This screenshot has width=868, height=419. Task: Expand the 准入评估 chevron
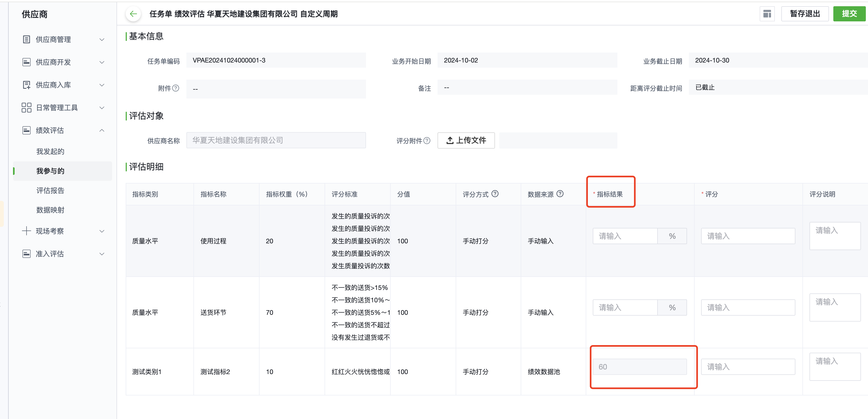tap(102, 254)
